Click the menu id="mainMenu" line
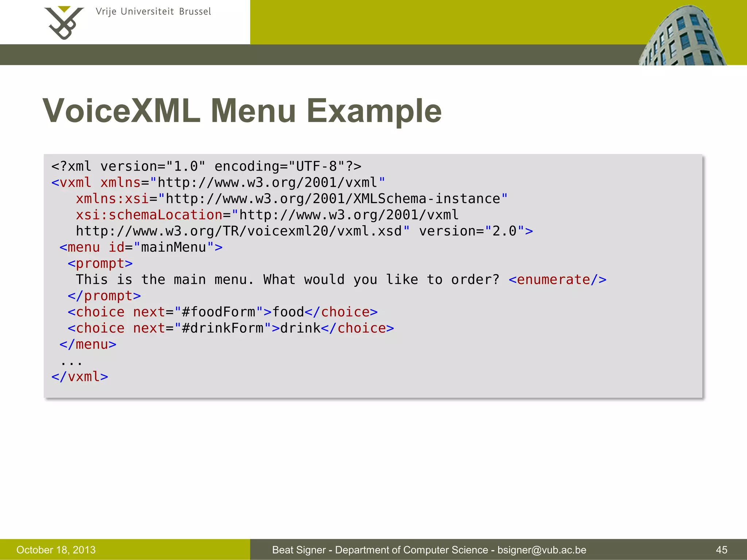This screenshot has width=747, height=560. [x=141, y=247]
